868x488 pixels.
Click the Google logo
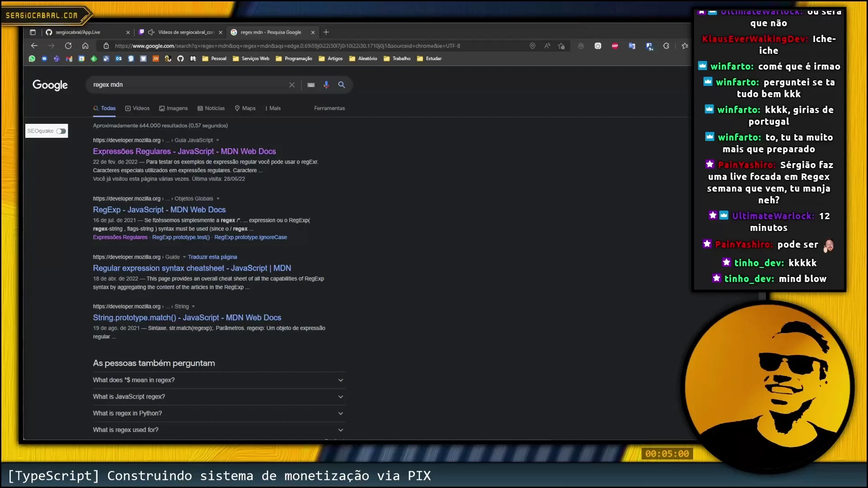tap(50, 85)
